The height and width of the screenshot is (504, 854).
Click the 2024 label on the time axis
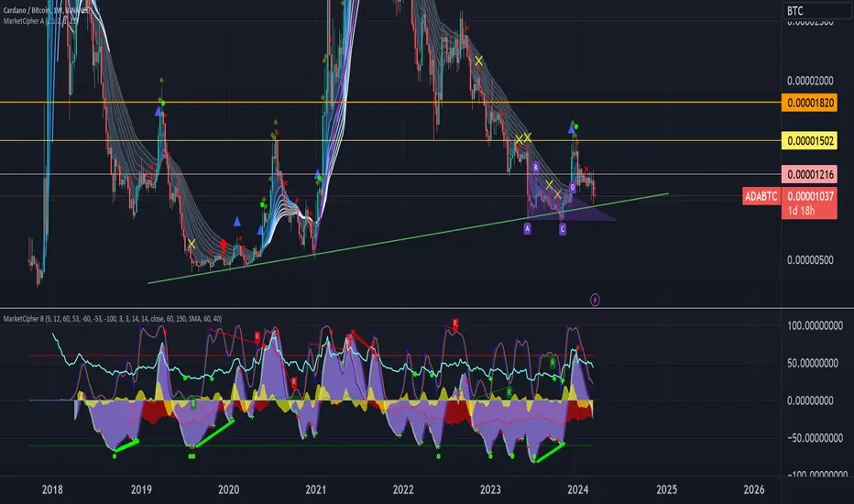(x=577, y=490)
